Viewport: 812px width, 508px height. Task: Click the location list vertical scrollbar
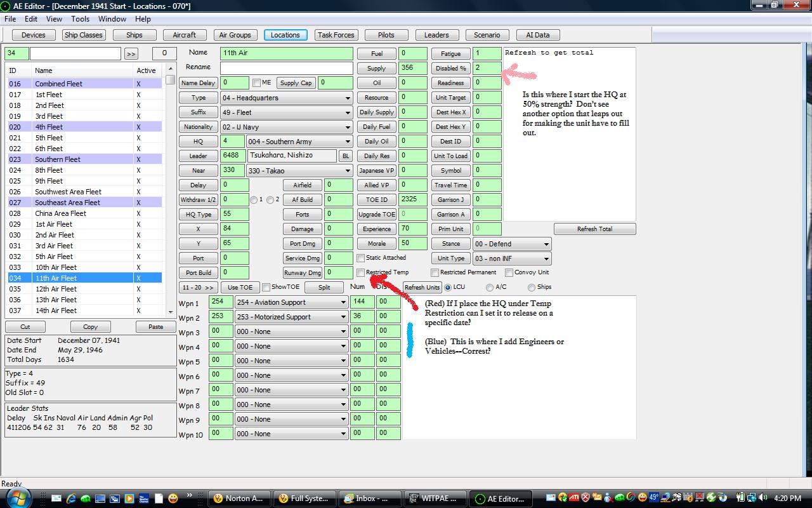pyautogui.click(x=170, y=190)
